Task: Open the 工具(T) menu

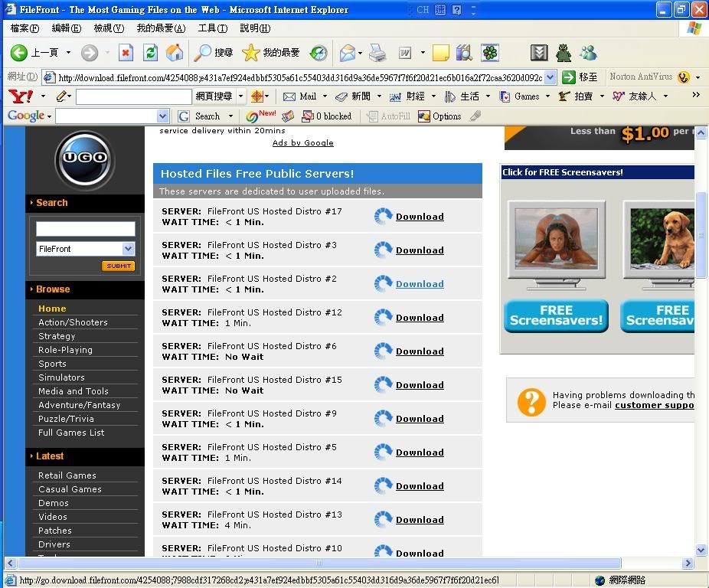Action: pos(213,28)
